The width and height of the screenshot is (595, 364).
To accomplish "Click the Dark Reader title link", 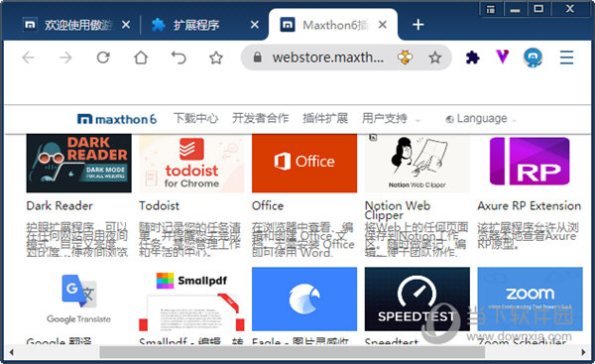I will (x=59, y=205).
